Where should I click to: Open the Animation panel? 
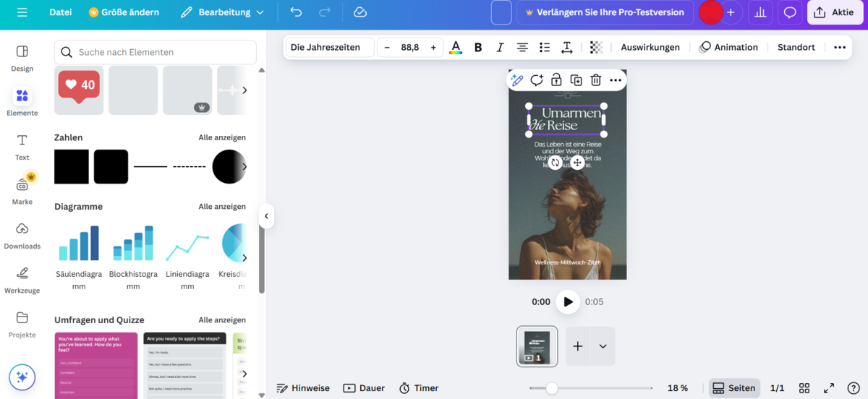(728, 48)
